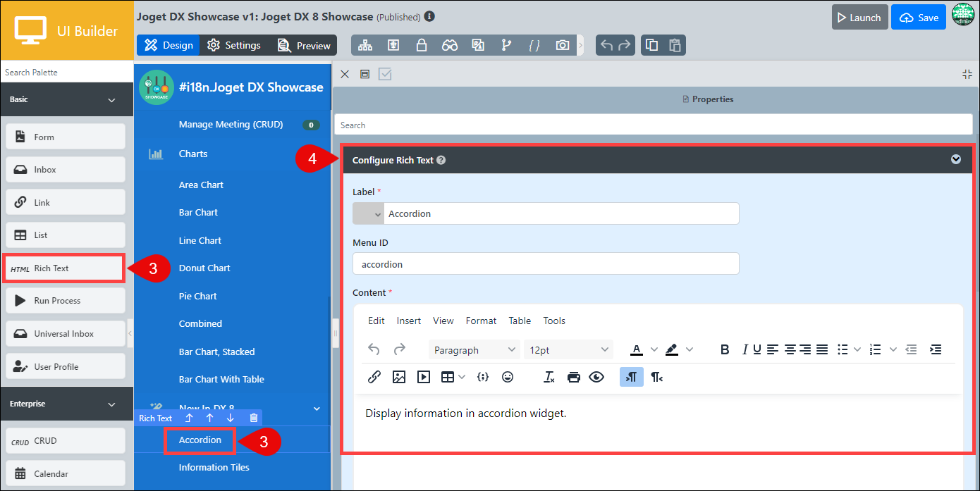Open the Edit menu in the content editor
Viewport: 980px width, 491px height.
click(x=376, y=321)
